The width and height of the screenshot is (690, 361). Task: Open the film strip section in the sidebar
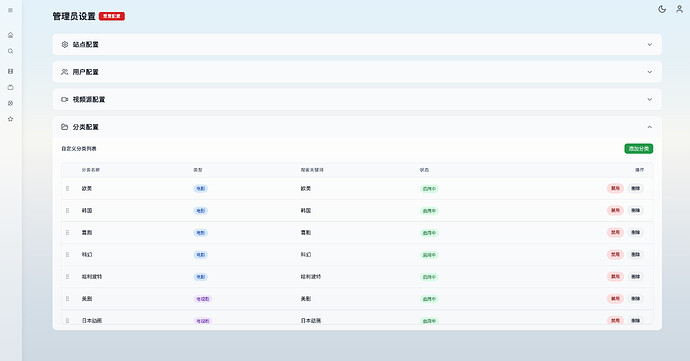tap(11, 71)
